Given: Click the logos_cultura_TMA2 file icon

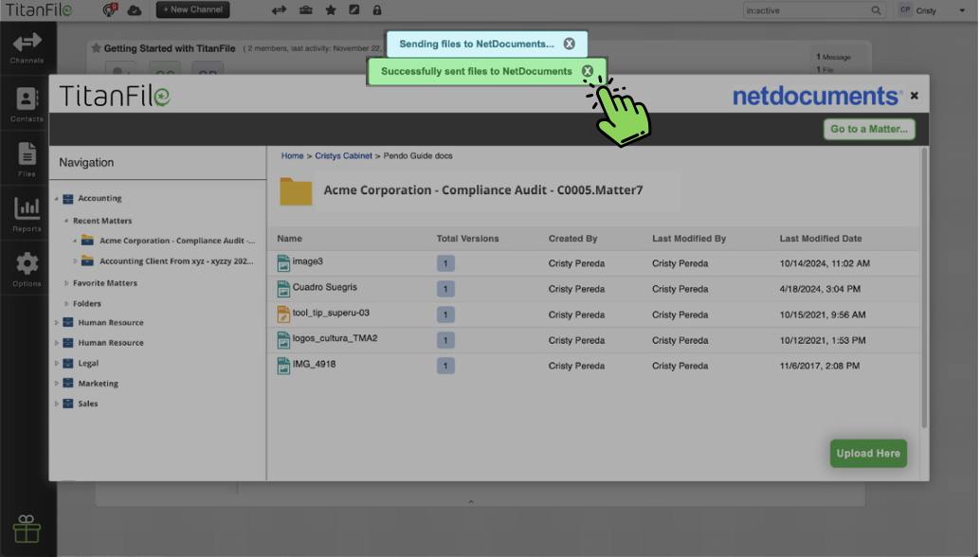Looking at the screenshot, I should [283, 340].
